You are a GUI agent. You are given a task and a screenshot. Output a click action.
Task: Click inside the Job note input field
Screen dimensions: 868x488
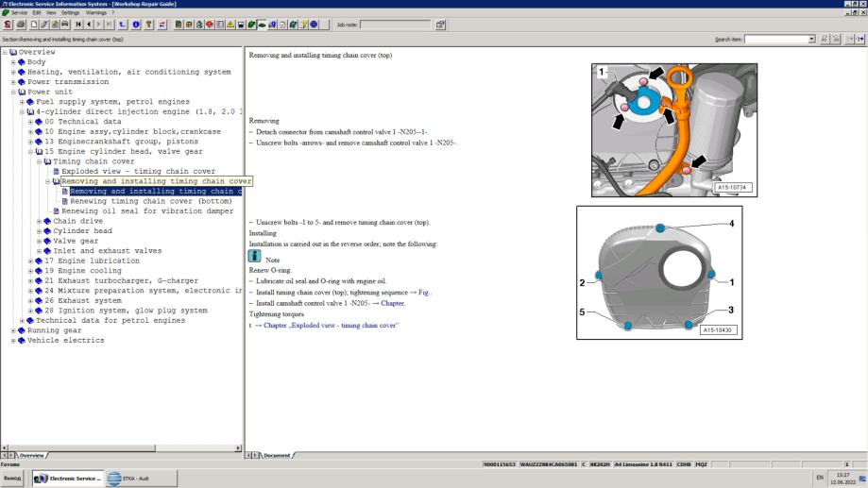click(394, 25)
